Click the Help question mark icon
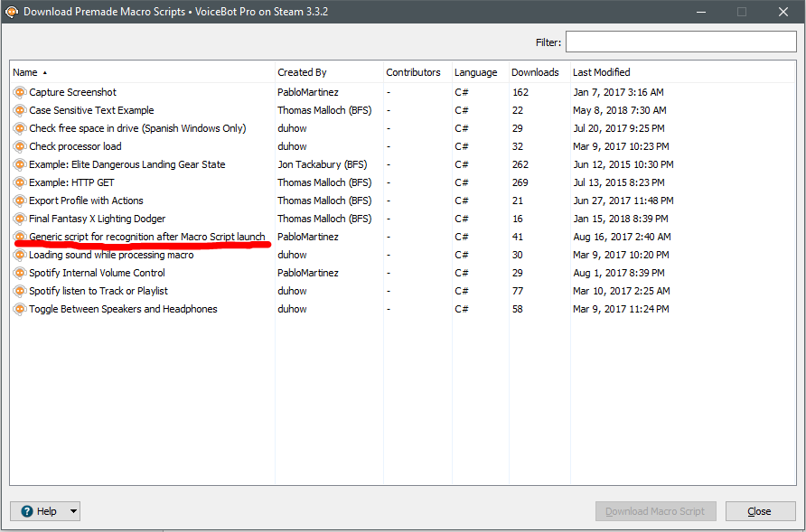This screenshot has height=532, width=806. (27, 511)
